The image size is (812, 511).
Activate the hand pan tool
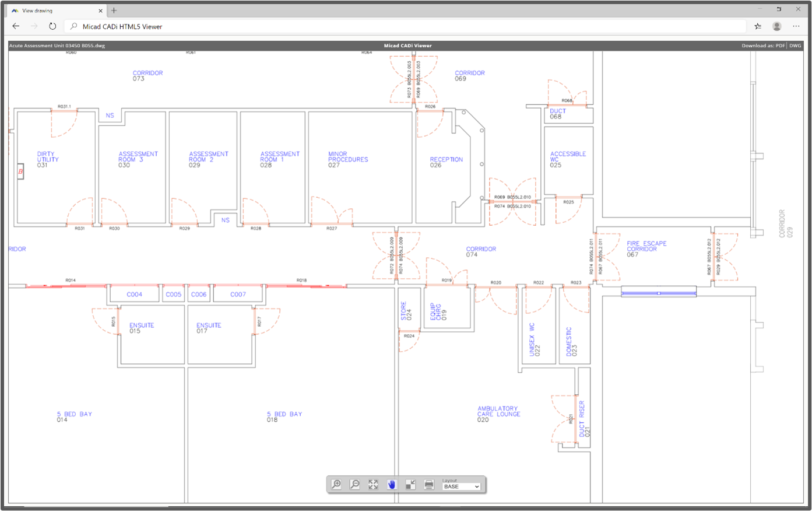[391, 484]
